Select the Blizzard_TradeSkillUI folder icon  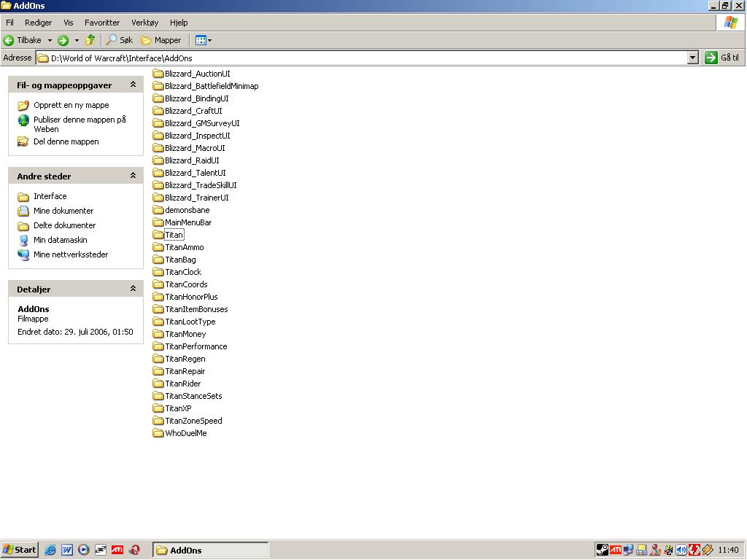158,184
